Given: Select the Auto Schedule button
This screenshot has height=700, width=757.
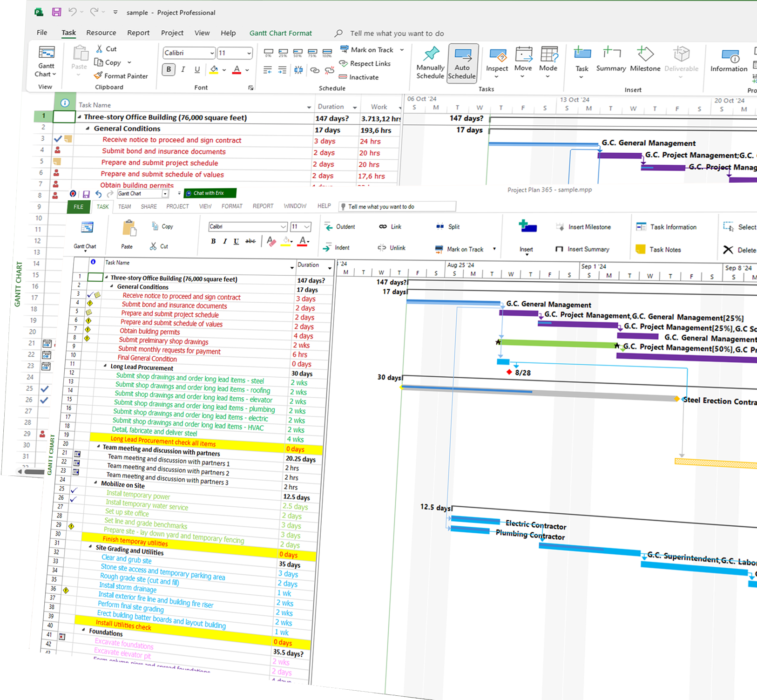Looking at the screenshot, I should point(462,64).
